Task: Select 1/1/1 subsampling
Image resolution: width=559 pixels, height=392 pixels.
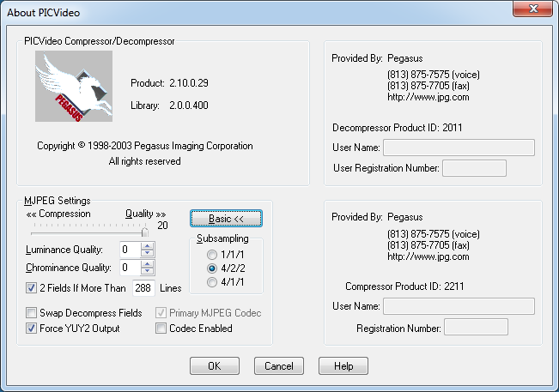Action: 212,255
